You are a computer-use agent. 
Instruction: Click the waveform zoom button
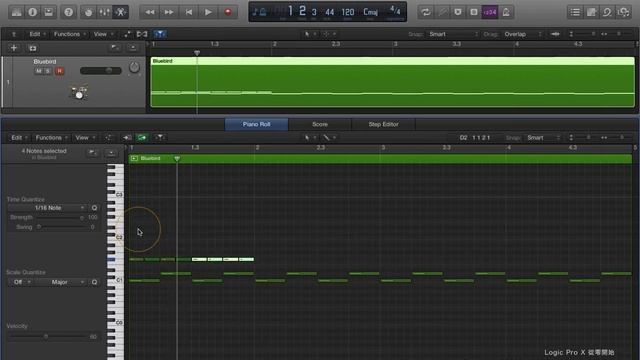tap(555, 34)
